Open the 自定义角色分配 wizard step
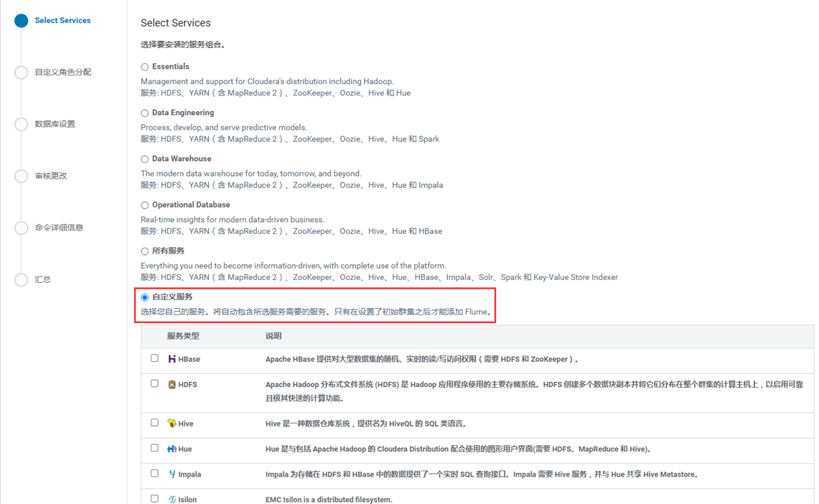The height and width of the screenshot is (504, 819). [63, 72]
